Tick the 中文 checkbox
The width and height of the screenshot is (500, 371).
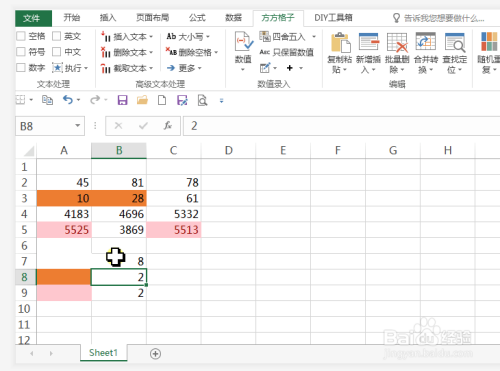[x=56, y=52]
